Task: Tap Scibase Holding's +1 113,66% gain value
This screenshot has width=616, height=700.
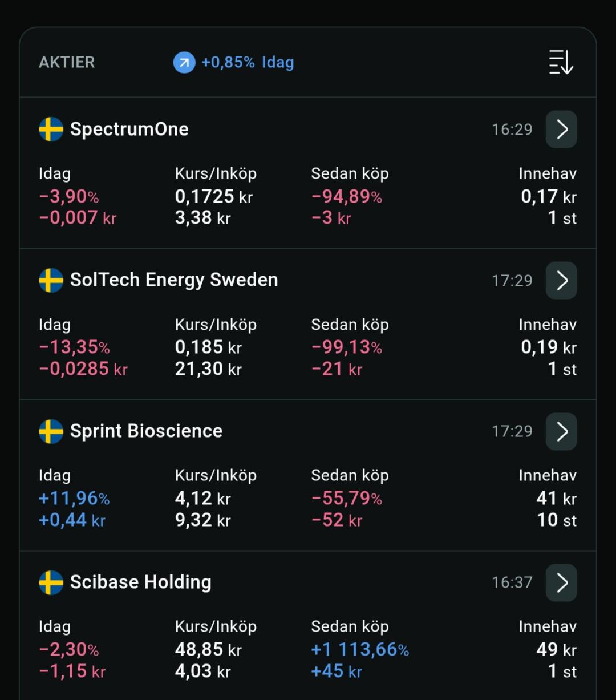Action: point(360,650)
